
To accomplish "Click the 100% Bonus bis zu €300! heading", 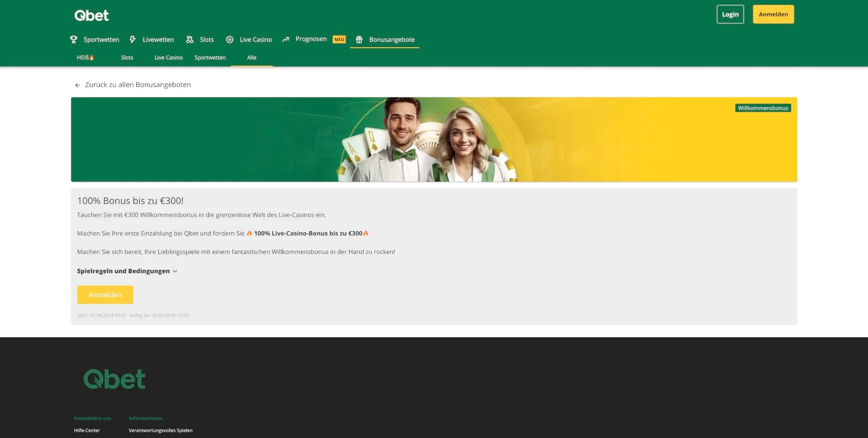I will pyautogui.click(x=130, y=201).
